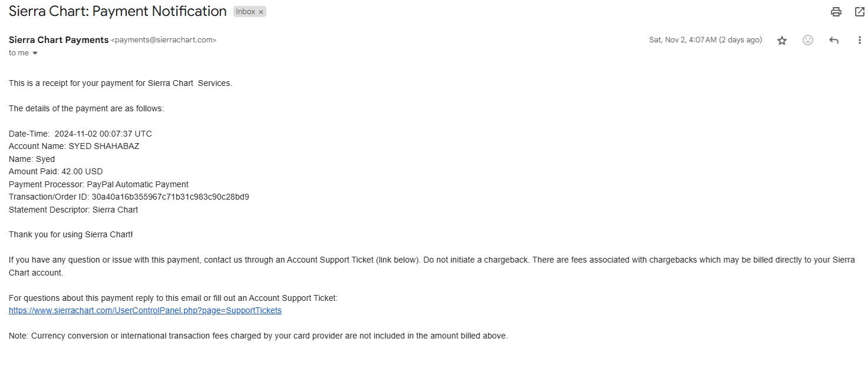The image size is (868, 378).
Task: Open the SupportTickets sierrachart.com link
Action: click(x=145, y=310)
